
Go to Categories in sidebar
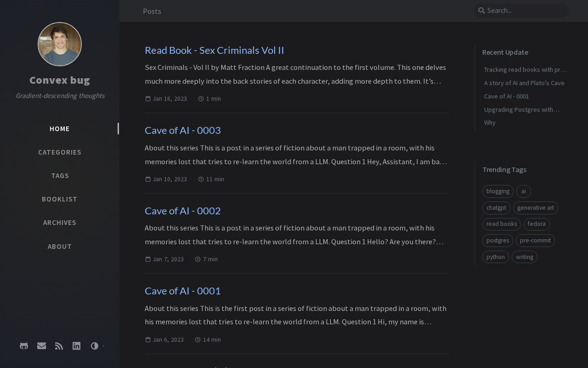(60, 152)
